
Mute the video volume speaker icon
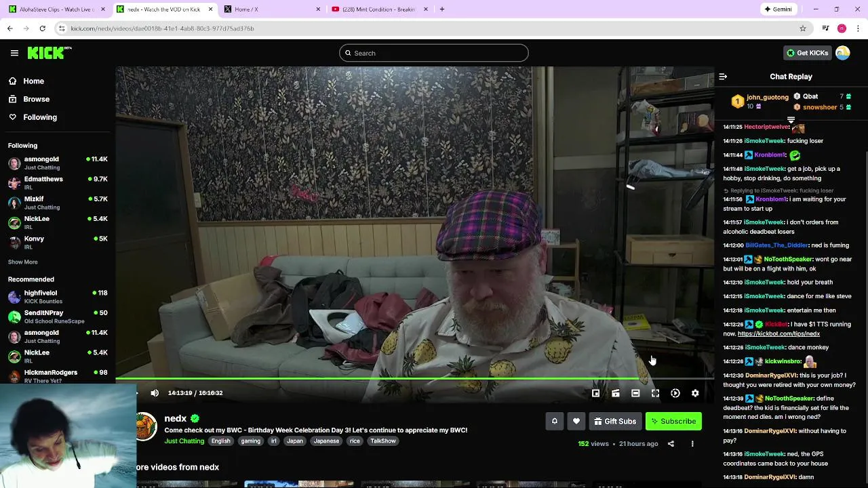(155, 393)
